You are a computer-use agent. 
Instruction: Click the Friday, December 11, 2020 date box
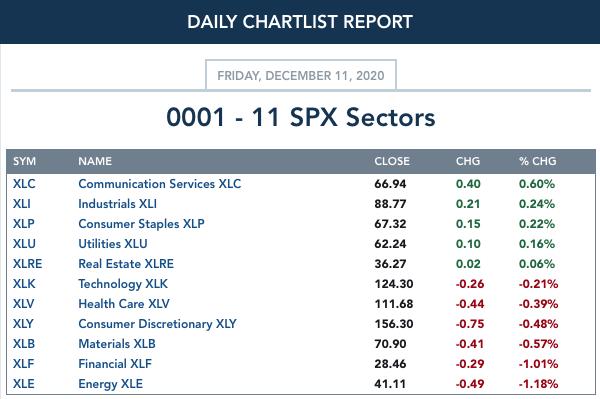pos(301,75)
